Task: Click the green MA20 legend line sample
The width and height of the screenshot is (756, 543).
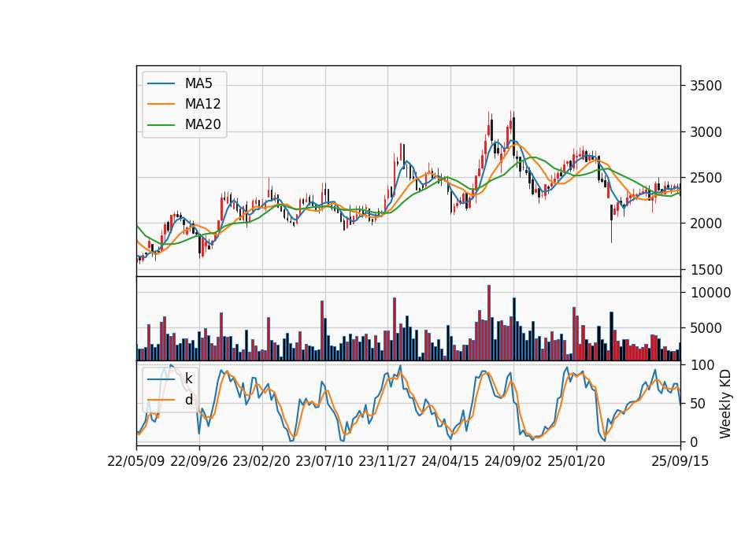Action: (x=161, y=125)
